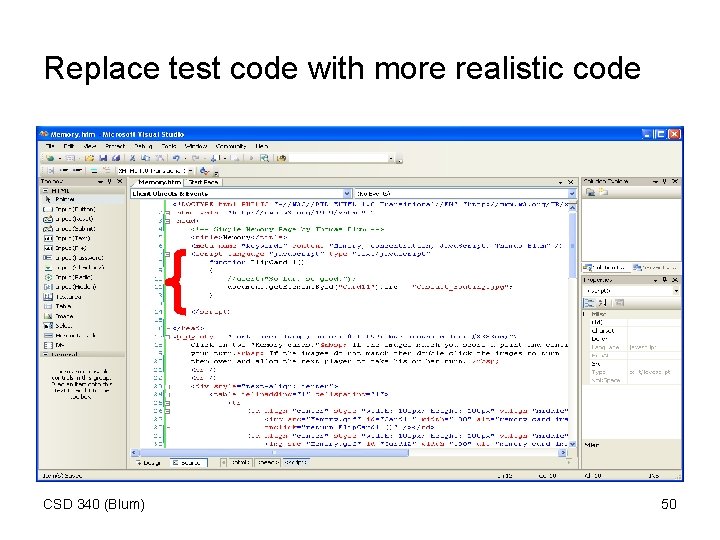Pin the Toolbox panel with auto-hide icon
The image size is (720, 540).
tap(109, 181)
